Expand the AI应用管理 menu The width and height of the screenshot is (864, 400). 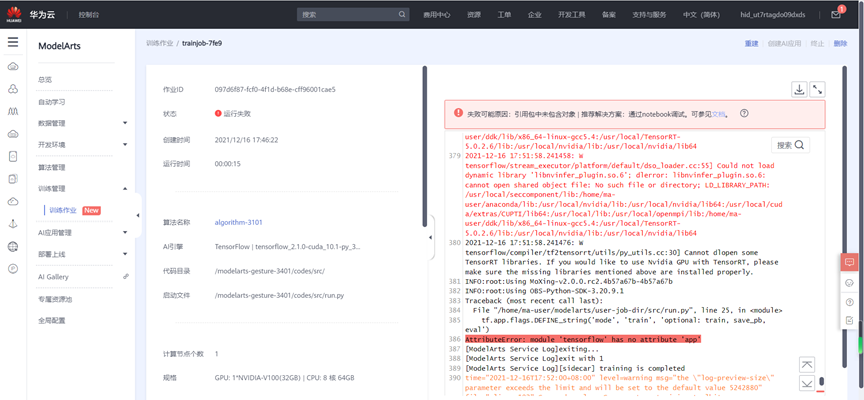coord(125,233)
